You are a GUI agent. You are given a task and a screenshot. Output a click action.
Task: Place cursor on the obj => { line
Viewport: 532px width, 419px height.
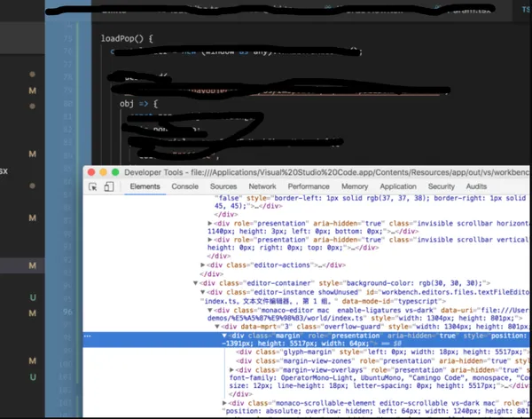[139, 104]
